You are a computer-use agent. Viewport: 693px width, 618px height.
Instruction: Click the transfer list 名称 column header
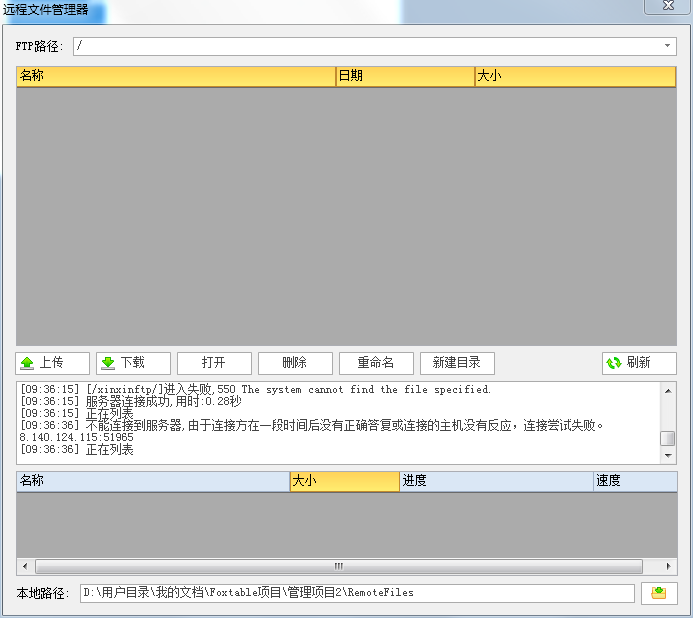click(x=153, y=481)
